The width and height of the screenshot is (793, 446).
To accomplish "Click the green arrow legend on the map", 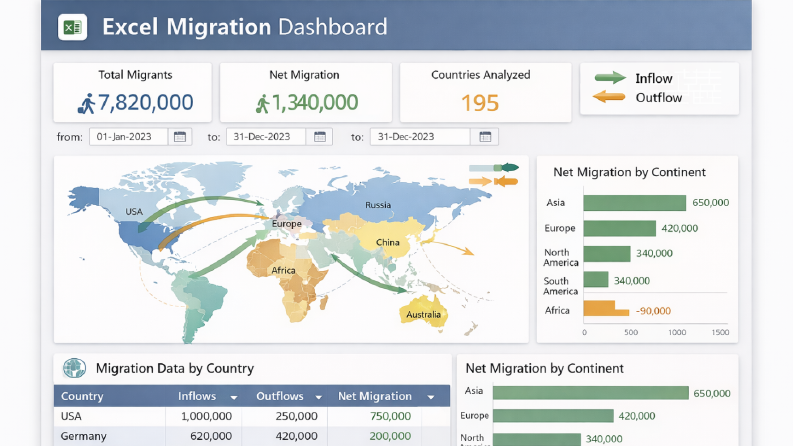I will (494, 167).
